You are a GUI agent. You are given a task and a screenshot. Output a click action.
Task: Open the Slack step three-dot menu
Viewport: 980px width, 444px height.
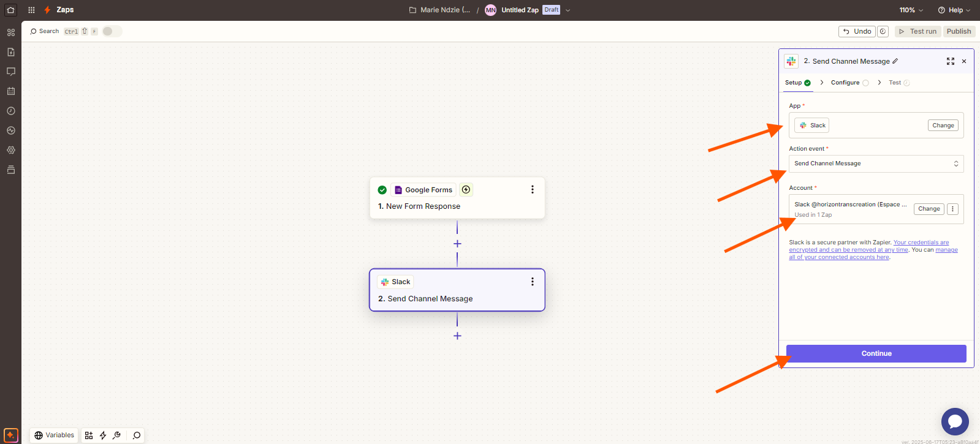click(532, 282)
